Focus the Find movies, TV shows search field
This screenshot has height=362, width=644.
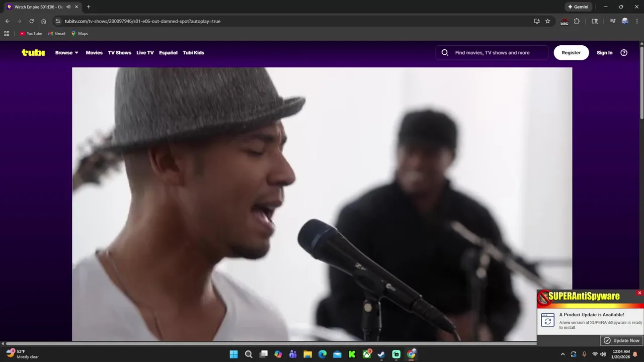pyautogui.click(x=492, y=53)
